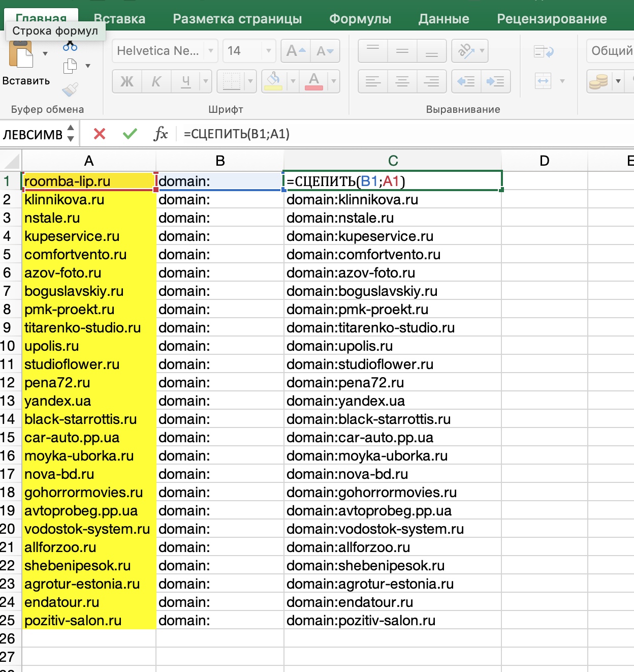Select column A header
Image resolution: width=634 pixels, height=672 pixels.
click(89, 161)
